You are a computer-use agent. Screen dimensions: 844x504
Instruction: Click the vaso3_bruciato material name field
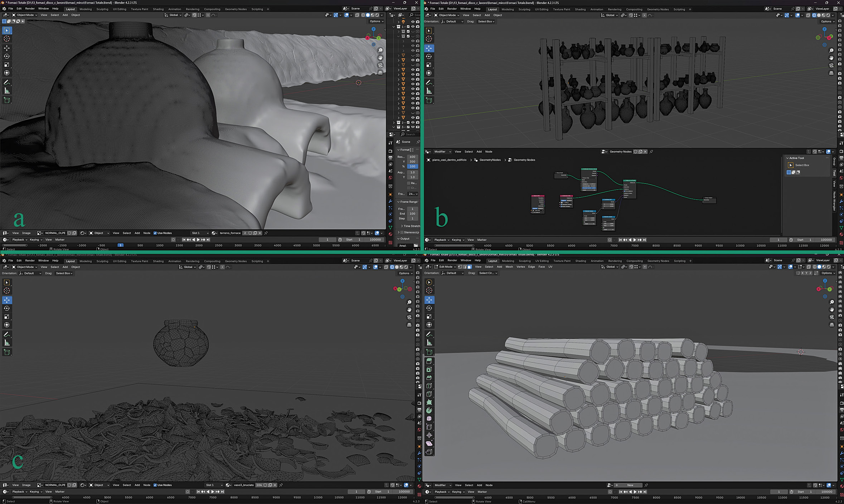coord(244,485)
